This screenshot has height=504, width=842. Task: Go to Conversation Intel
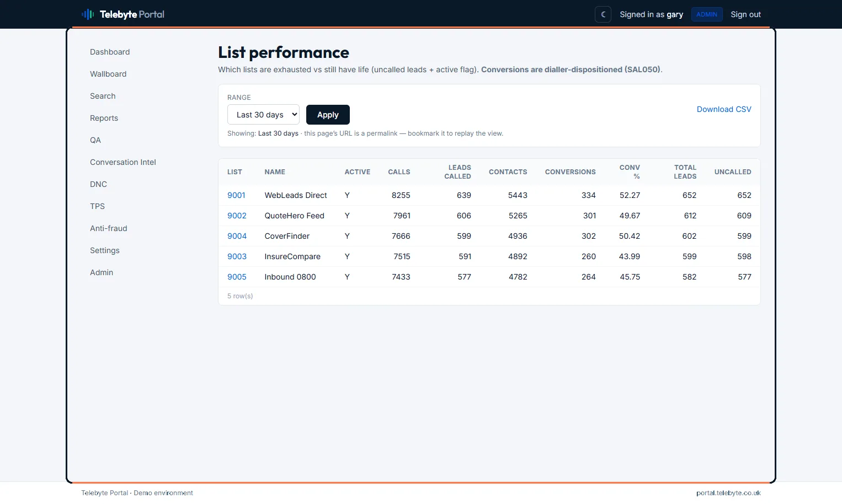click(123, 162)
